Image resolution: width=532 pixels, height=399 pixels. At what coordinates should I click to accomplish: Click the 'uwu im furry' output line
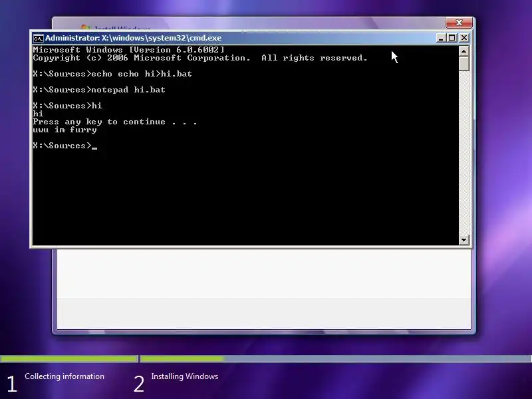tap(65, 130)
